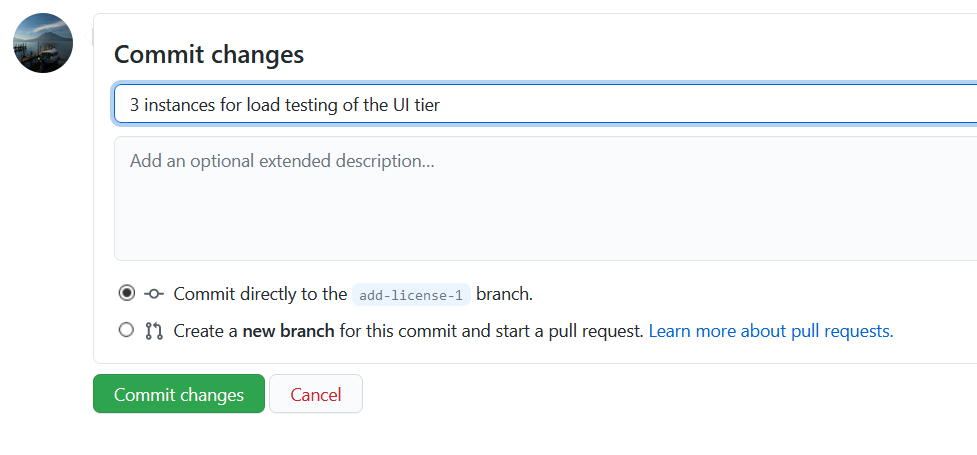Cancel the commit
Viewport: 977px width, 455px height.
click(316, 394)
